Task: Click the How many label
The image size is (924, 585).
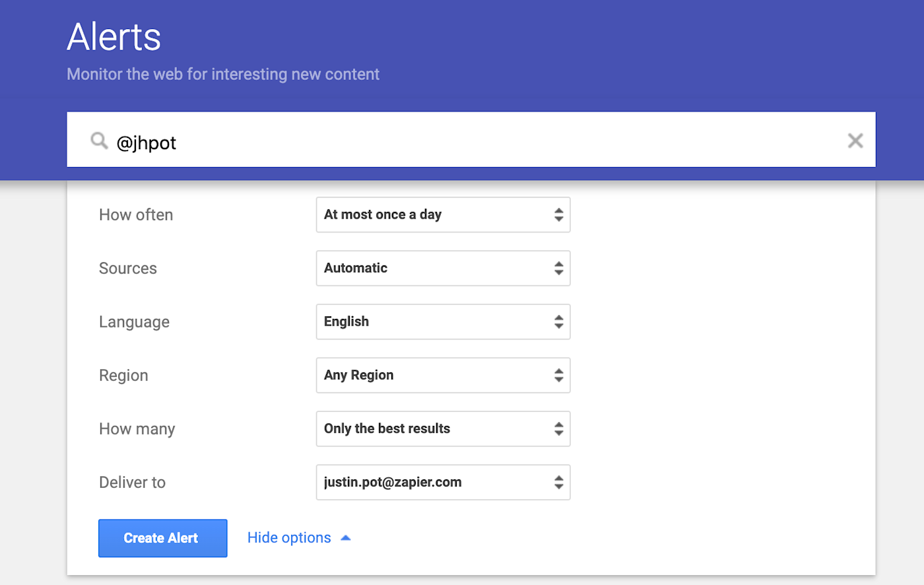Action: pyautogui.click(x=137, y=429)
